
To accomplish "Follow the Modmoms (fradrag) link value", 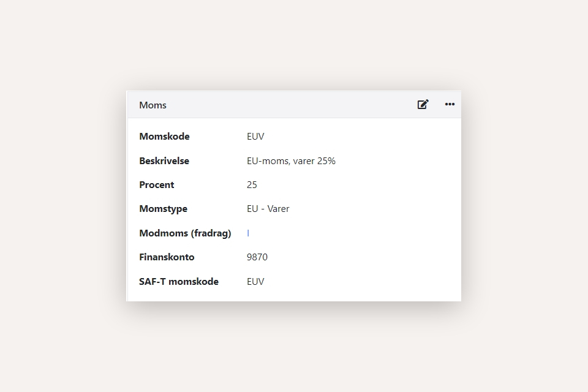I will click(248, 233).
